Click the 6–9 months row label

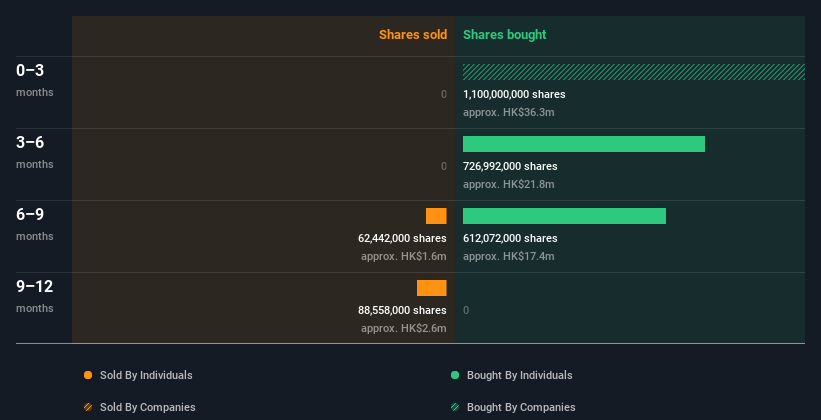[x=35, y=224]
